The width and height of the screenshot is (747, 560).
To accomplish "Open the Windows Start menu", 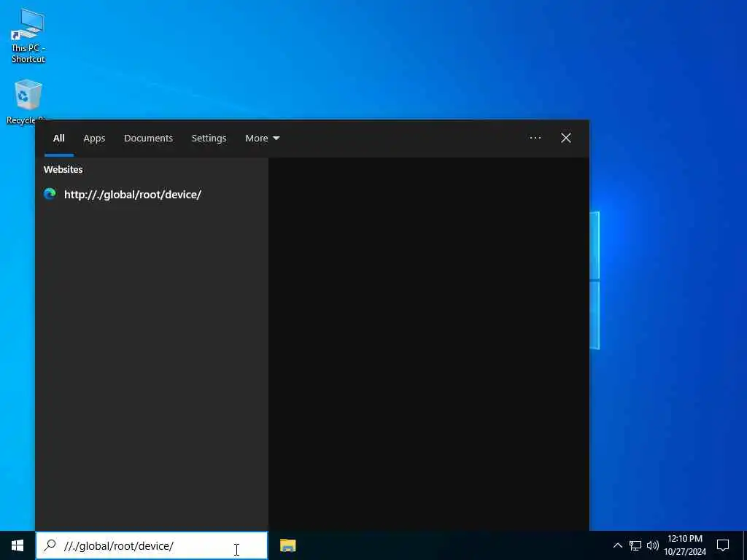I will pos(18,545).
